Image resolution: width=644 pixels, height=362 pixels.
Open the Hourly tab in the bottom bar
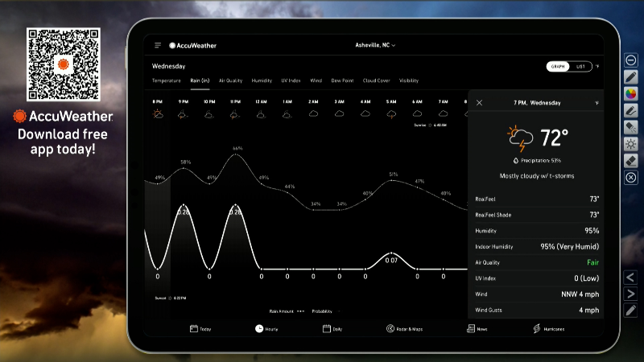coord(266,329)
